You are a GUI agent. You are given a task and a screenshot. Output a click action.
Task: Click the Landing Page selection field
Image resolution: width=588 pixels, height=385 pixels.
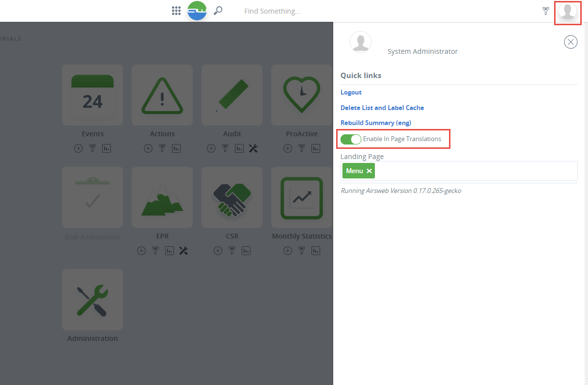475,171
